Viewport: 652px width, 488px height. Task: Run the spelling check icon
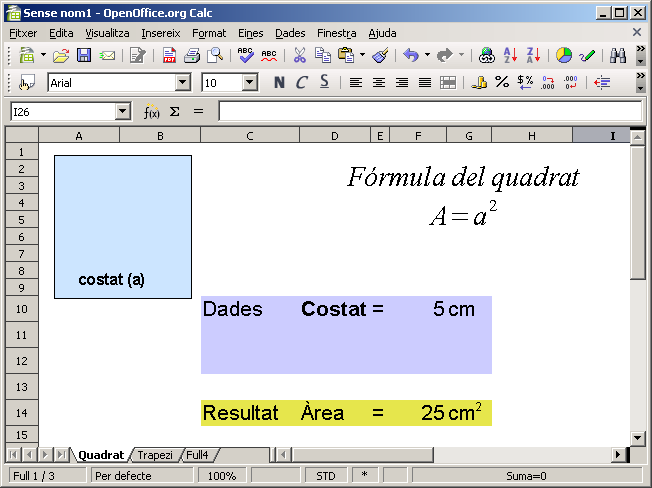click(x=245, y=56)
